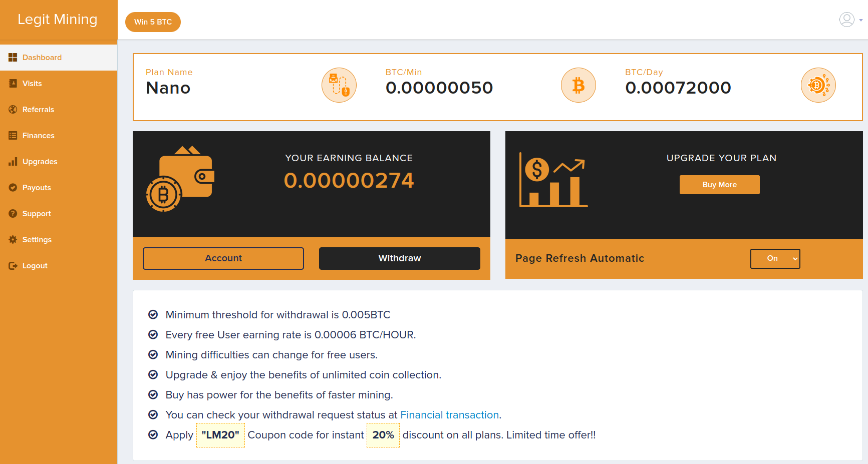Viewport: 868px width, 464px height.
Task: Click the Referrals globe icon
Action: tap(13, 110)
